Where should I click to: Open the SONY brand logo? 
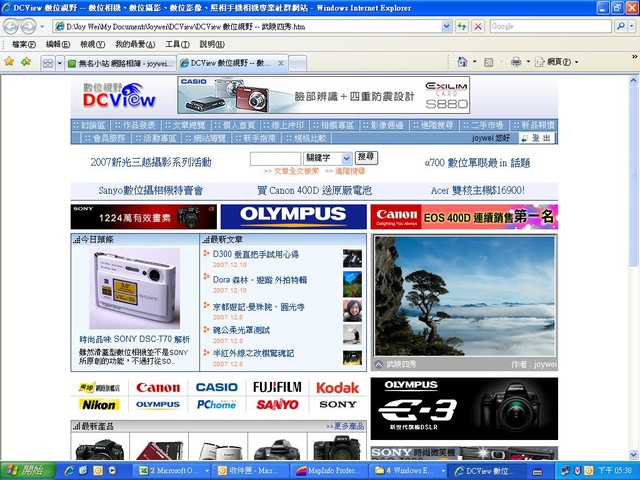pyautogui.click(x=338, y=404)
